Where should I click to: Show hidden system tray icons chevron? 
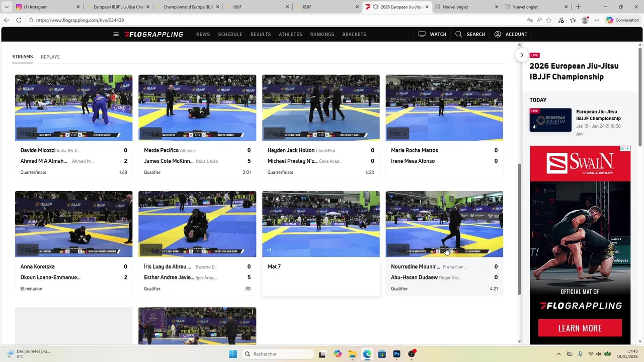coord(558,354)
